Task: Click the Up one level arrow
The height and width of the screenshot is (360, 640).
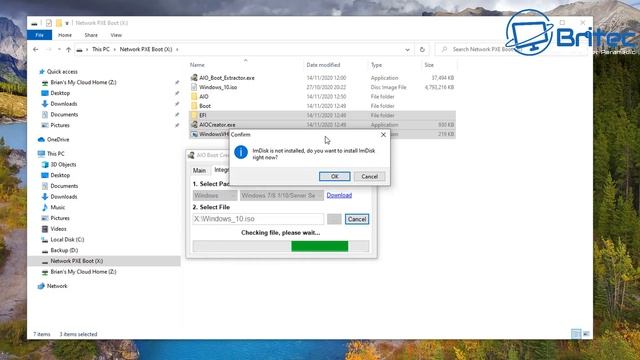Action: [x=68, y=49]
